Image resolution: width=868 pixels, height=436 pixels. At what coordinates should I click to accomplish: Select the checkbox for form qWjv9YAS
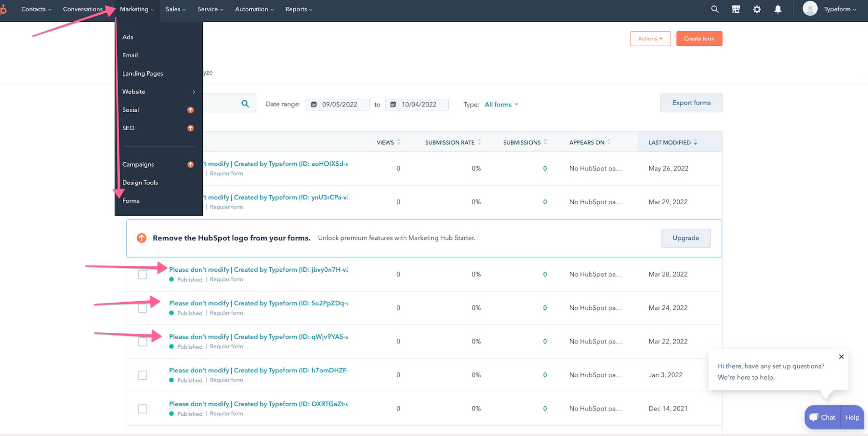click(143, 342)
